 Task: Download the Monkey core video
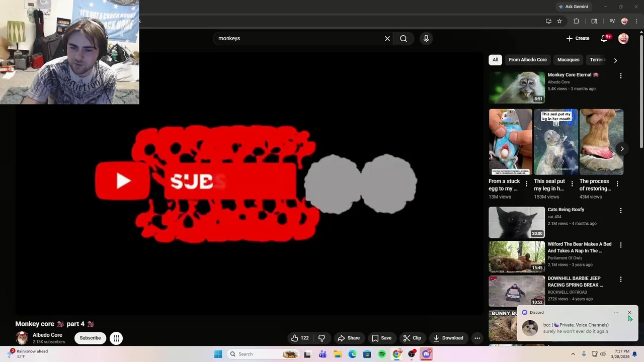[x=448, y=338]
